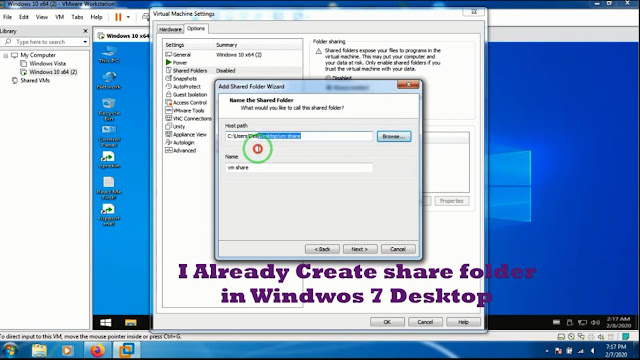This screenshot has width=640, height=360.
Task: Open the View menu in VMware Workstation
Action: (42, 17)
